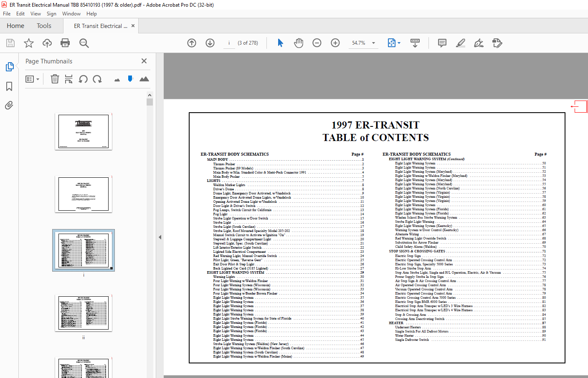The width and height of the screenshot is (588, 378).
Task: Click the page number input field
Action: pos(229,43)
